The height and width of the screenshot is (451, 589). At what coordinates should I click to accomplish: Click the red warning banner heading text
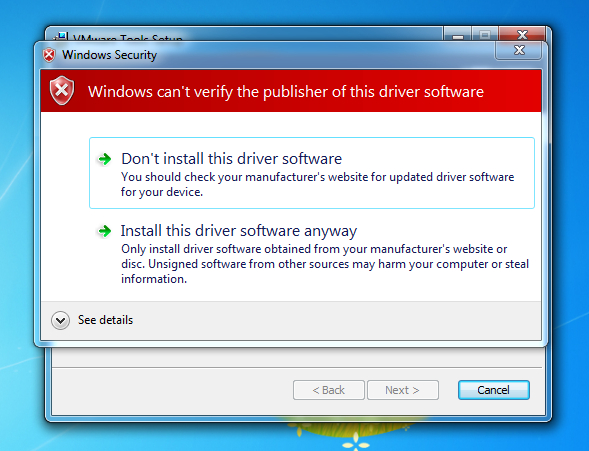coord(286,92)
